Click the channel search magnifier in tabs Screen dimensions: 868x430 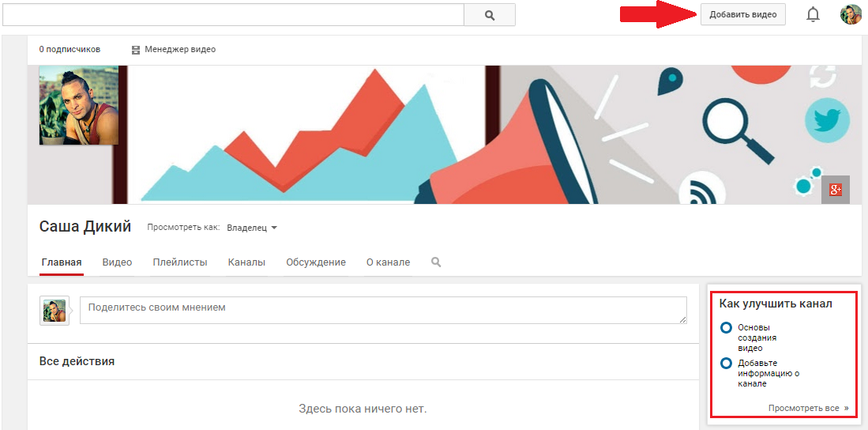pyautogui.click(x=436, y=262)
